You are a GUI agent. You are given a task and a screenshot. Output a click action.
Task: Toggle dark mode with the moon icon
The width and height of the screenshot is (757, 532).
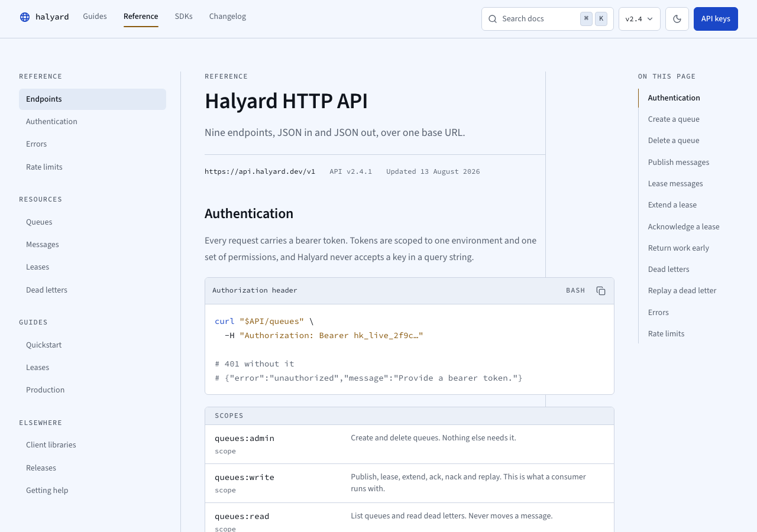pyautogui.click(x=677, y=19)
